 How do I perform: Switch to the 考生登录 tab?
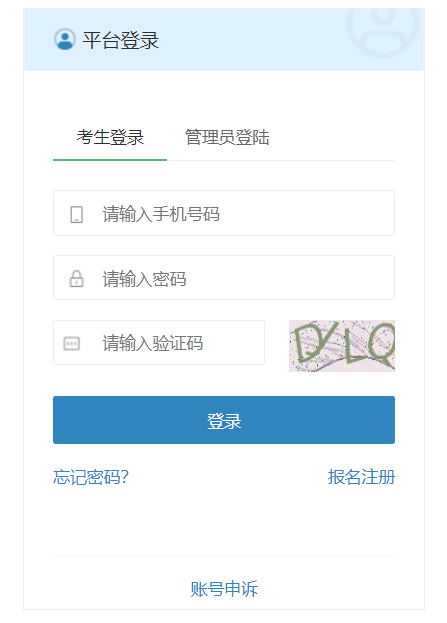point(110,137)
